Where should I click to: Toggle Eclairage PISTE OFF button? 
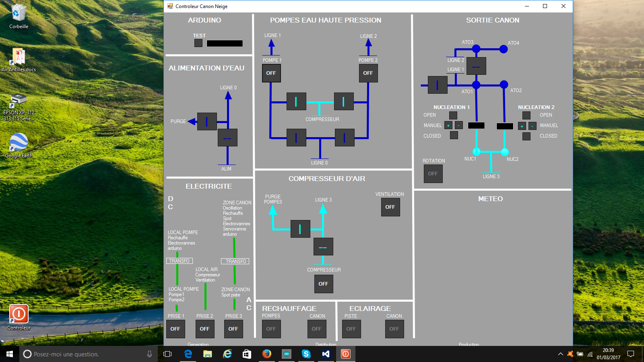point(351,329)
